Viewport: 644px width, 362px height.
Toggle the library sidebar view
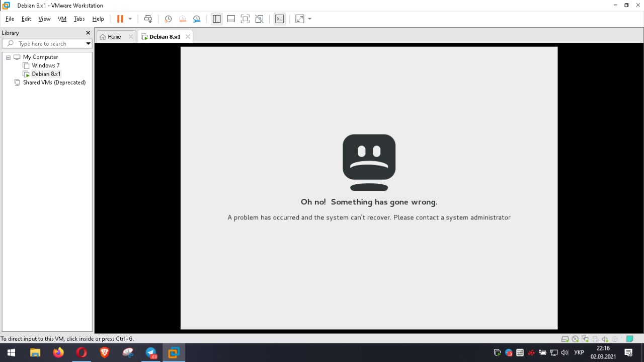217,19
